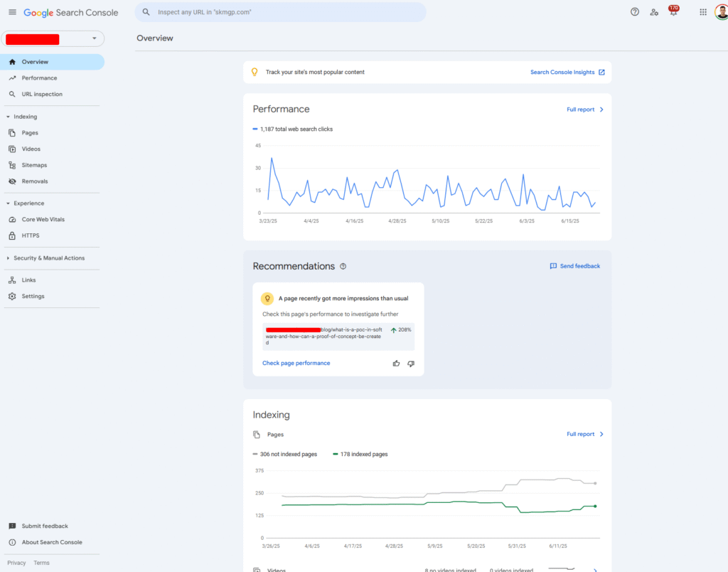Click the feedback icon beside Send feedback
The image size is (728, 572).
pyautogui.click(x=553, y=266)
